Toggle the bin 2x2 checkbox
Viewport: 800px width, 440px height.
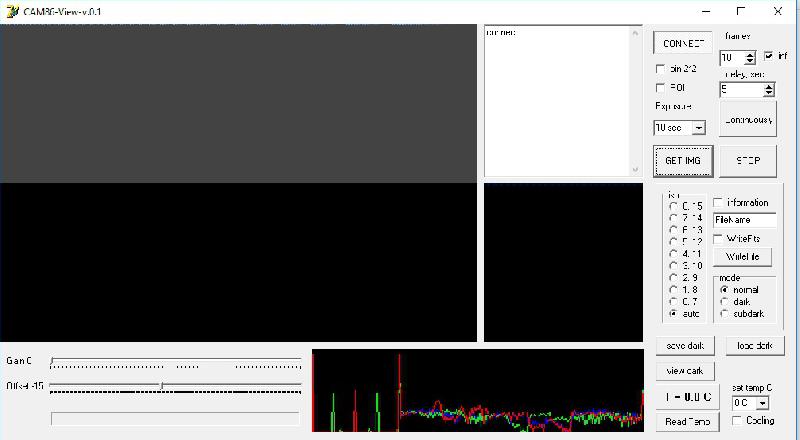[x=660, y=68]
